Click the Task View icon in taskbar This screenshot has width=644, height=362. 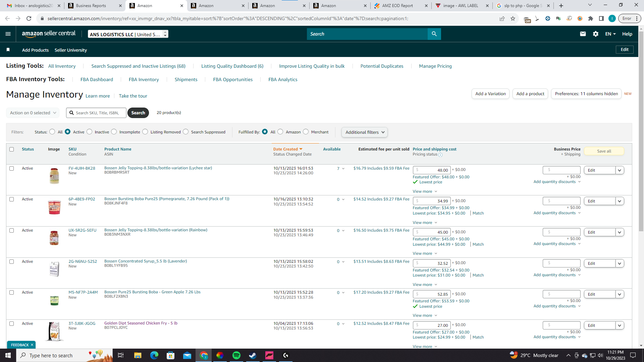pyautogui.click(x=121, y=355)
